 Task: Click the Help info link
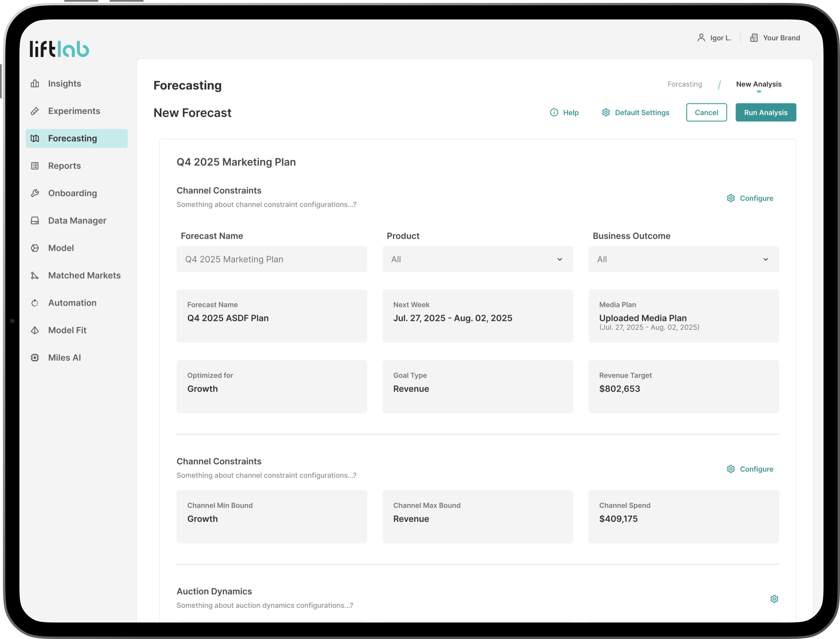tap(564, 112)
